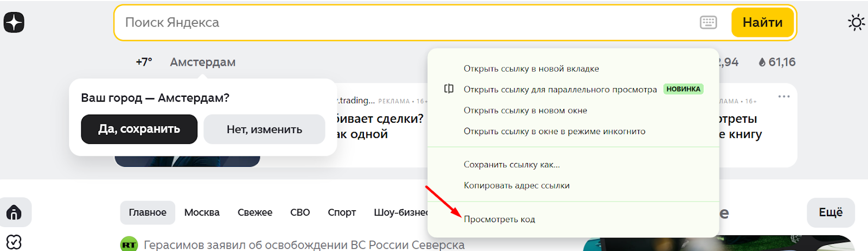Screen dimensions: 868x251
Task: Switch to the Шоу-бизнес news tab
Action: (400, 212)
